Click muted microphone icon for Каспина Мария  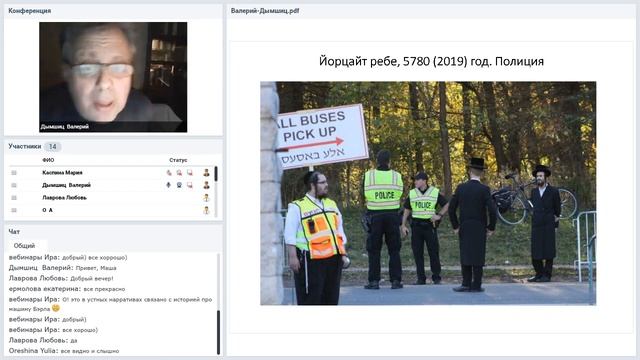[x=169, y=173]
